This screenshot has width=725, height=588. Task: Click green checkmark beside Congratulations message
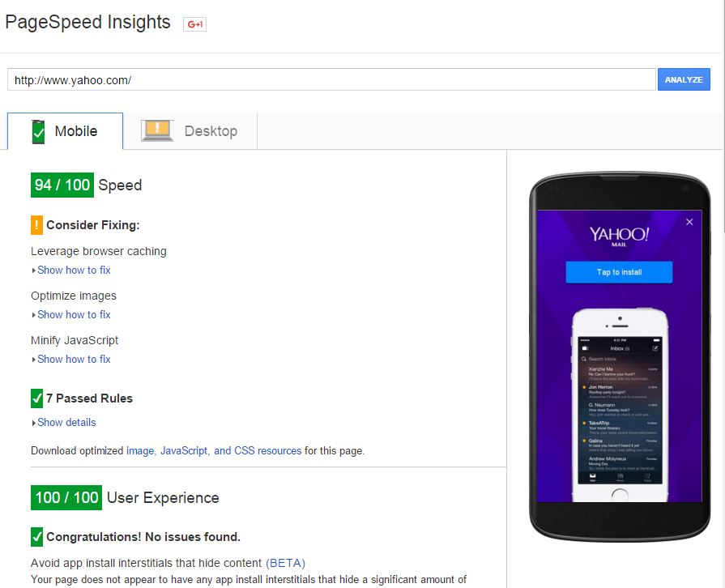click(36, 537)
